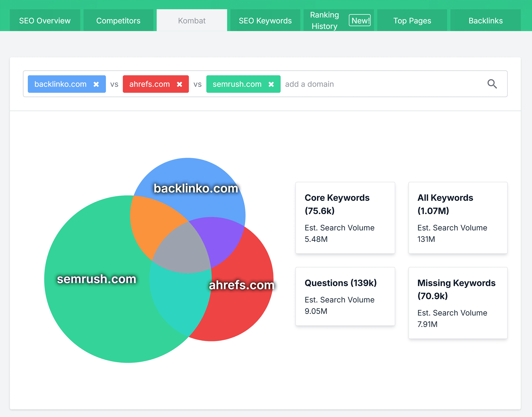Click the 131M search volume value
Viewport: 532px width, 417px height.
[426, 239]
